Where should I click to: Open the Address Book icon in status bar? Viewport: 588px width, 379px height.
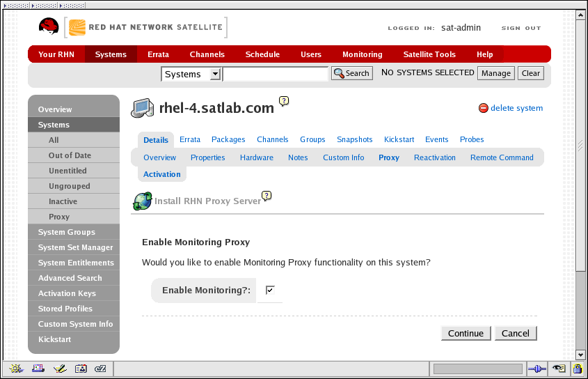[81, 369]
